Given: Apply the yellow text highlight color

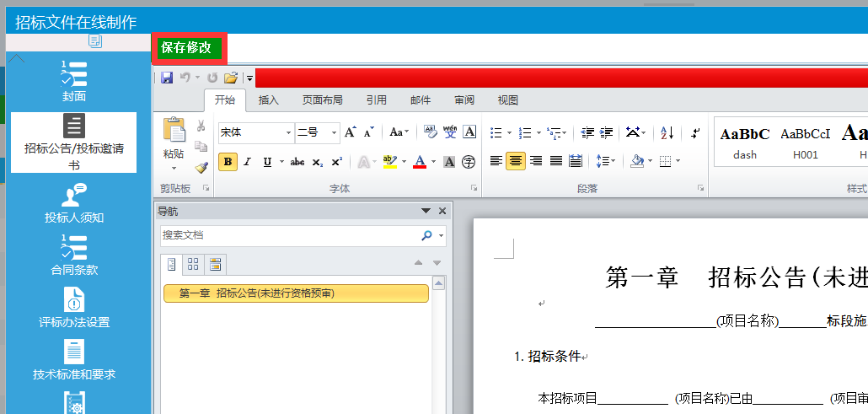Looking at the screenshot, I should [389, 162].
